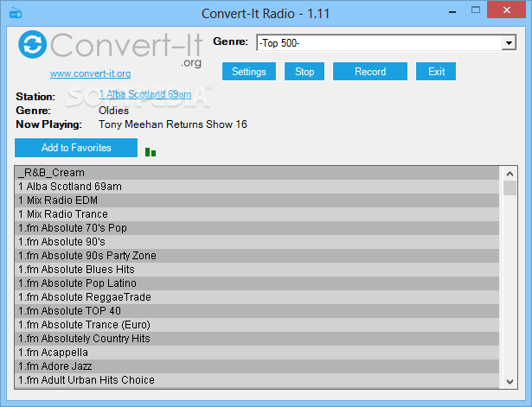
Task: Click the green audio level indicator
Action: pos(151,152)
